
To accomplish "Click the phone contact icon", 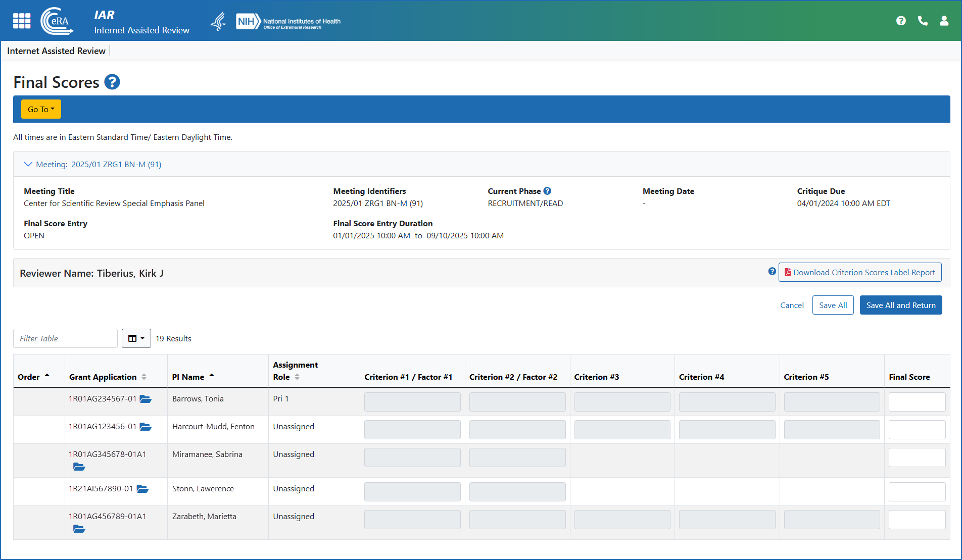I will click(923, 21).
